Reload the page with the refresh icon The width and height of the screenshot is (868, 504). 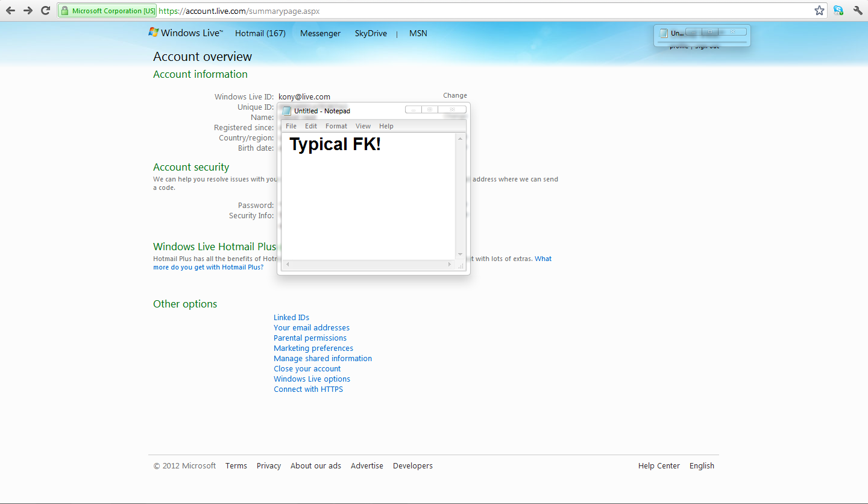pos(45,10)
